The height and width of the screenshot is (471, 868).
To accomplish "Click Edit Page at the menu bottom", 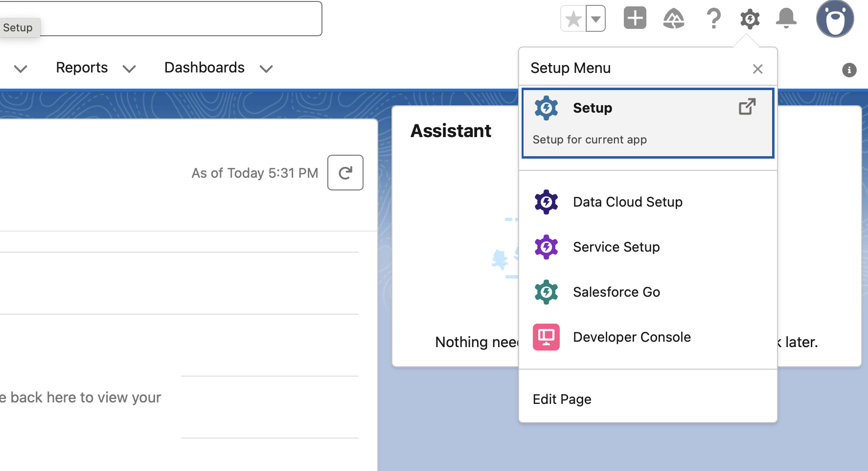I will (562, 399).
